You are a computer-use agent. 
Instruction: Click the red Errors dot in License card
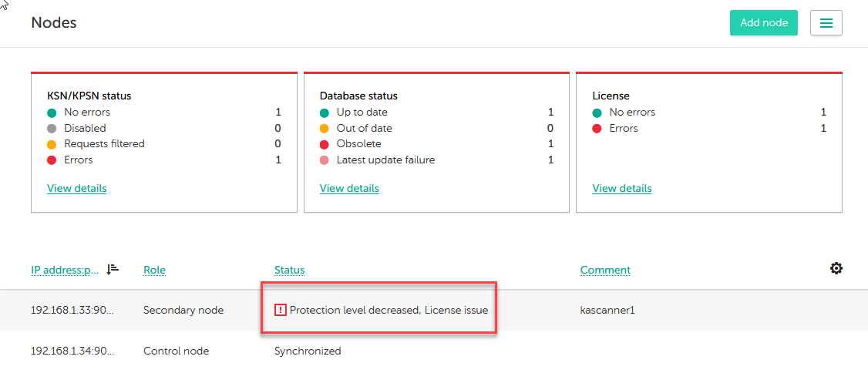click(597, 129)
